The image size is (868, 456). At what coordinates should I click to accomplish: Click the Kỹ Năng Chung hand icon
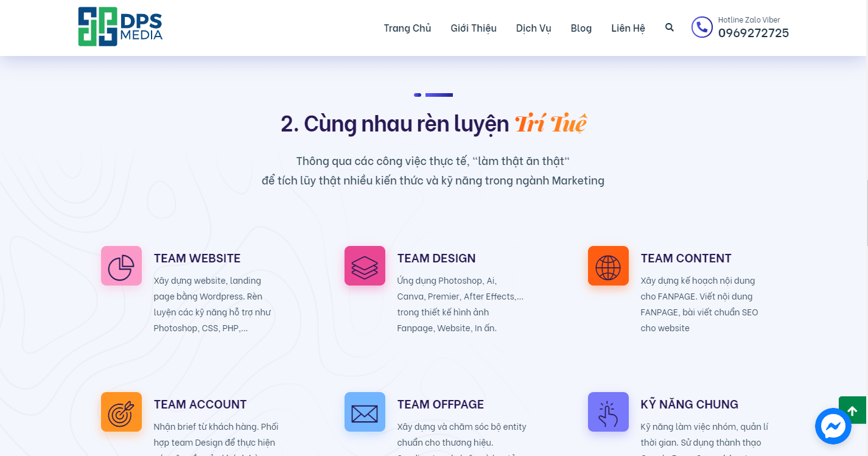coord(608,412)
